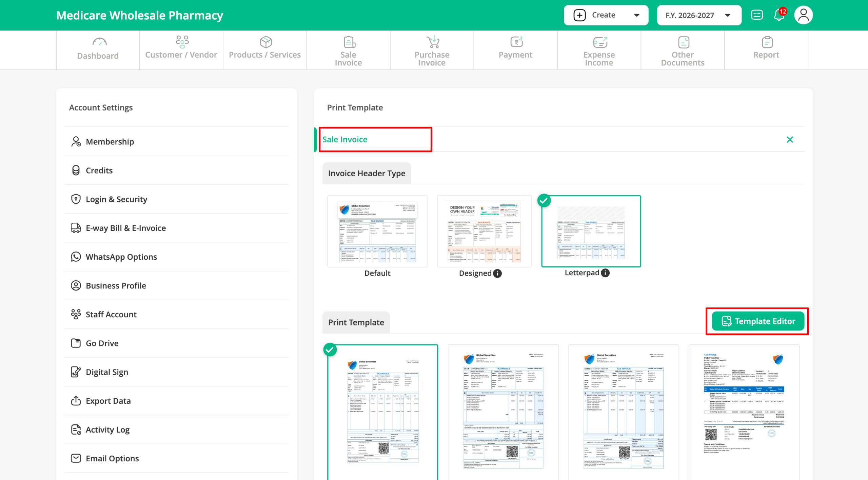Image resolution: width=868 pixels, height=480 pixels.
Task: Open WhatsApp Options settings
Action: click(121, 257)
